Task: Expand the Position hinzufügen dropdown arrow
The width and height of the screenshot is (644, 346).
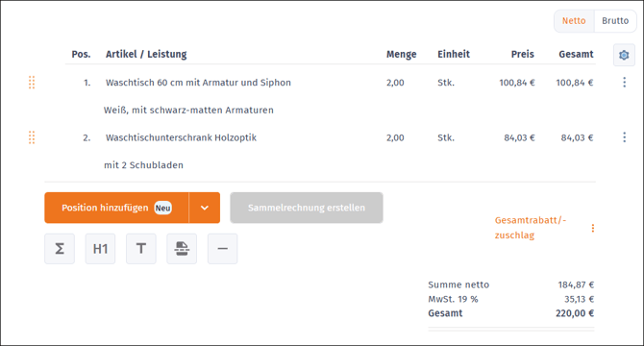Action: [x=205, y=208]
